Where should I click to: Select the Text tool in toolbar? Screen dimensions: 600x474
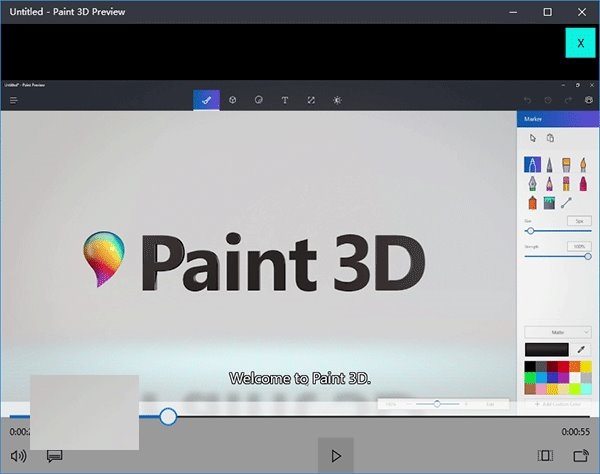285,100
